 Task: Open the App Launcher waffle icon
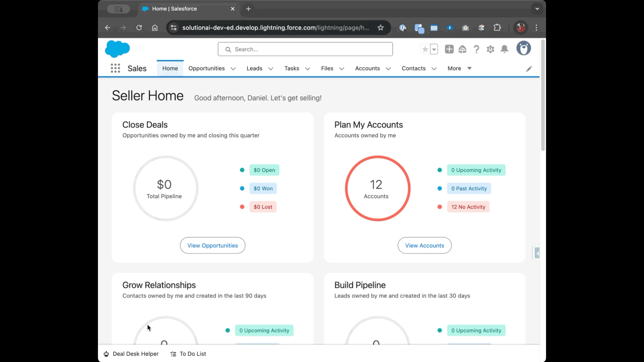(x=115, y=68)
